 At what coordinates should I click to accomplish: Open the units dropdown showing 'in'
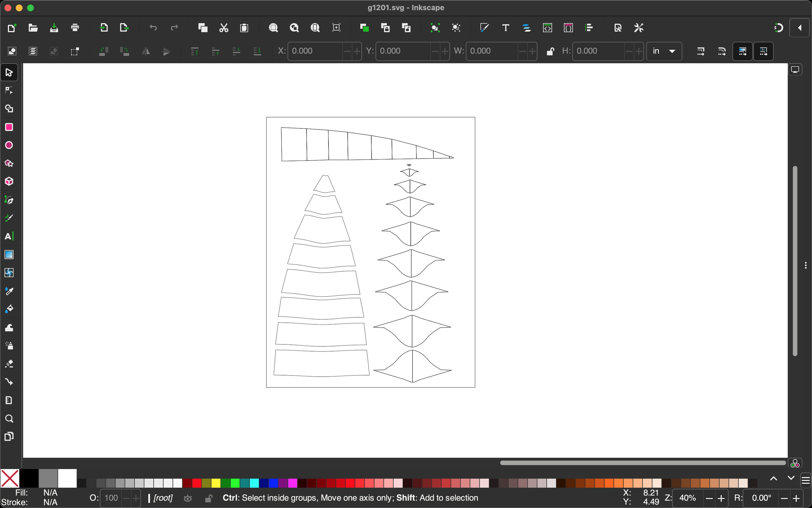click(x=664, y=51)
